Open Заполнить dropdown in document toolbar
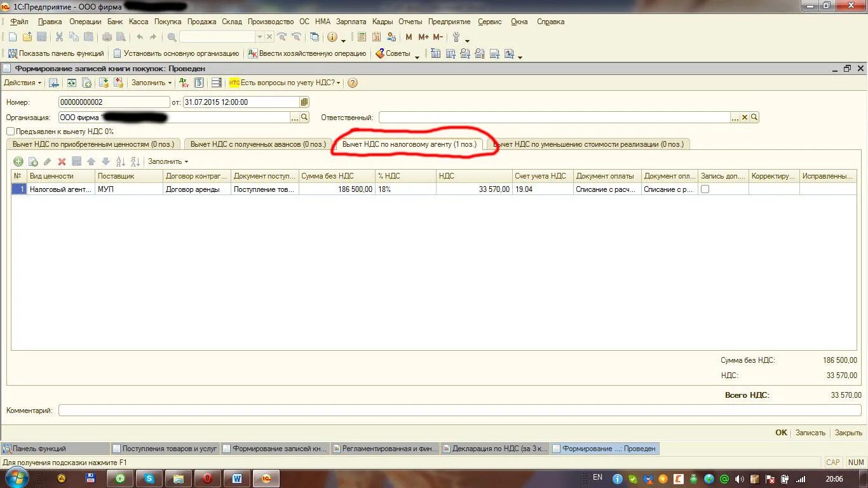Viewport: 868px width, 488px height. pos(151,83)
